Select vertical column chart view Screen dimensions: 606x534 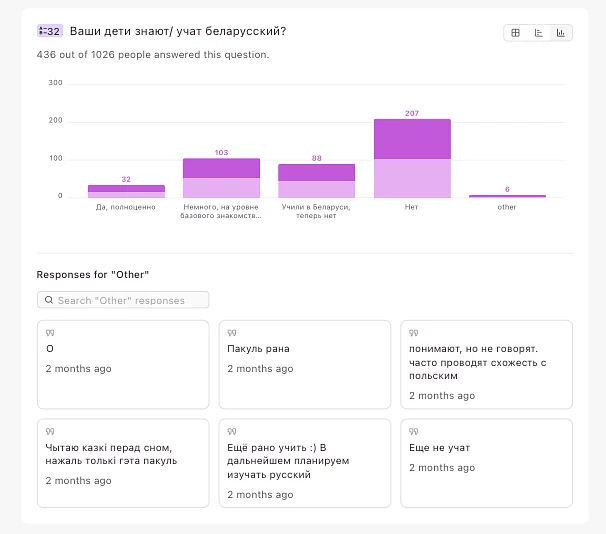coord(561,33)
